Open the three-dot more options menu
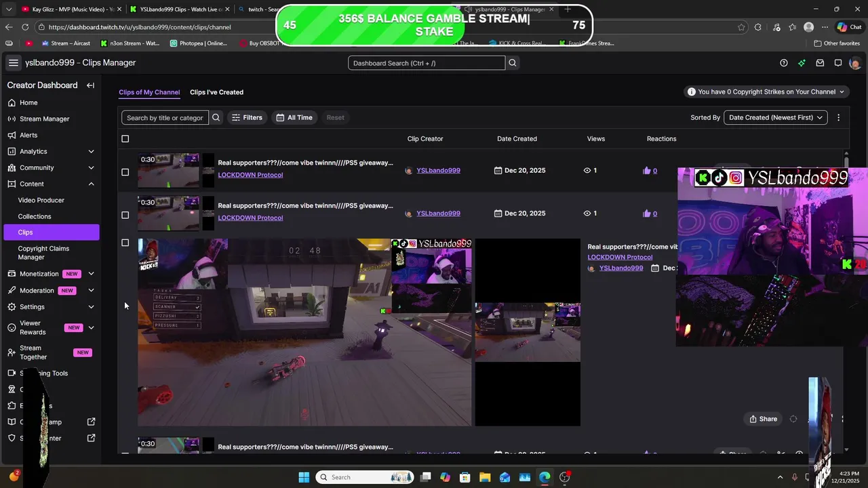The height and width of the screenshot is (488, 868). pos(838,117)
